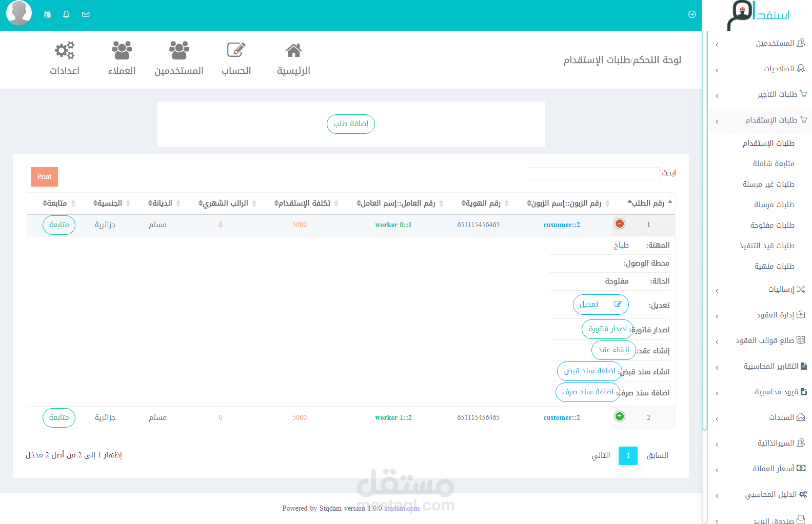
Task: Select طلبات مرسلة submenu item
Action: pyautogui.click(x=774, y=205)
